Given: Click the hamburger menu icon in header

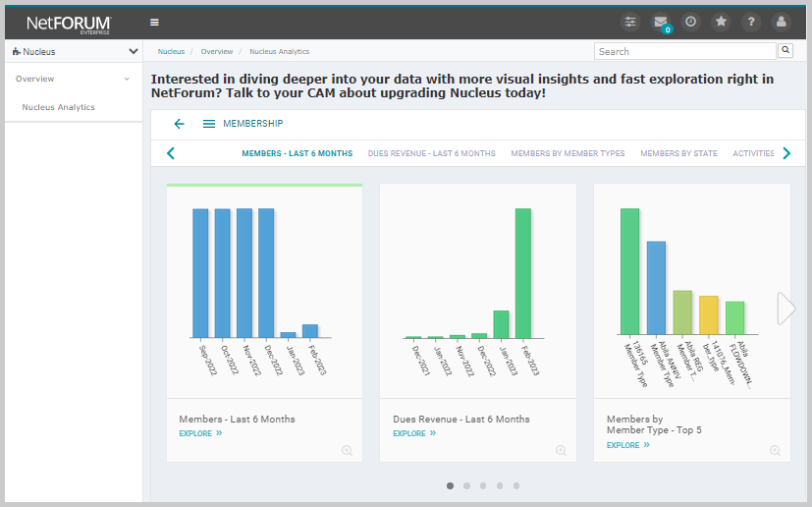Looking at the screenshot, I should click(154, 22).
